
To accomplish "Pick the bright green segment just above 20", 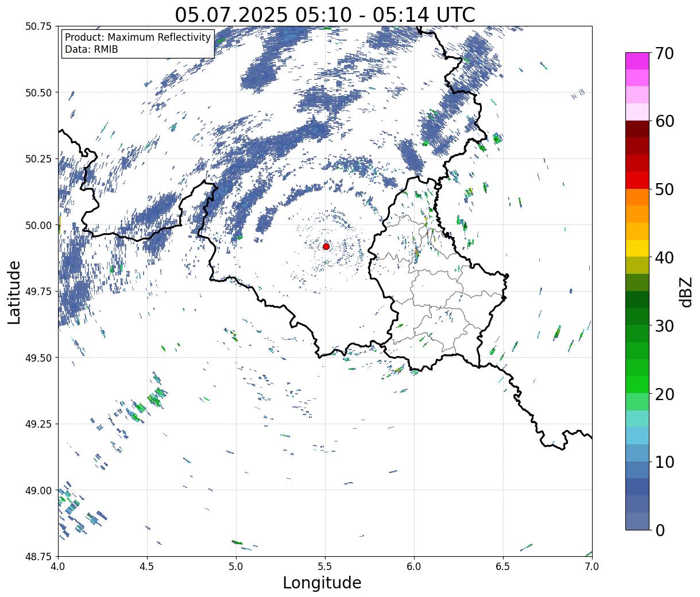I will tap(637, 385).
